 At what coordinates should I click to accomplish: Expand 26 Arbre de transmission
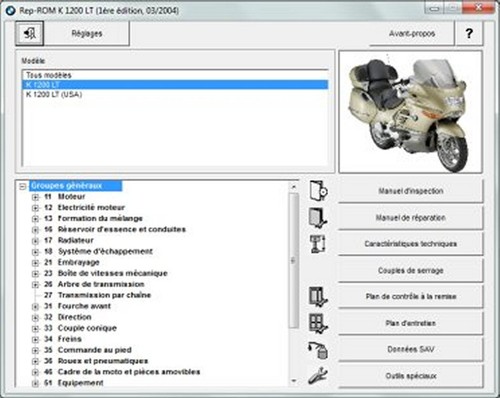tap(35, 285)
